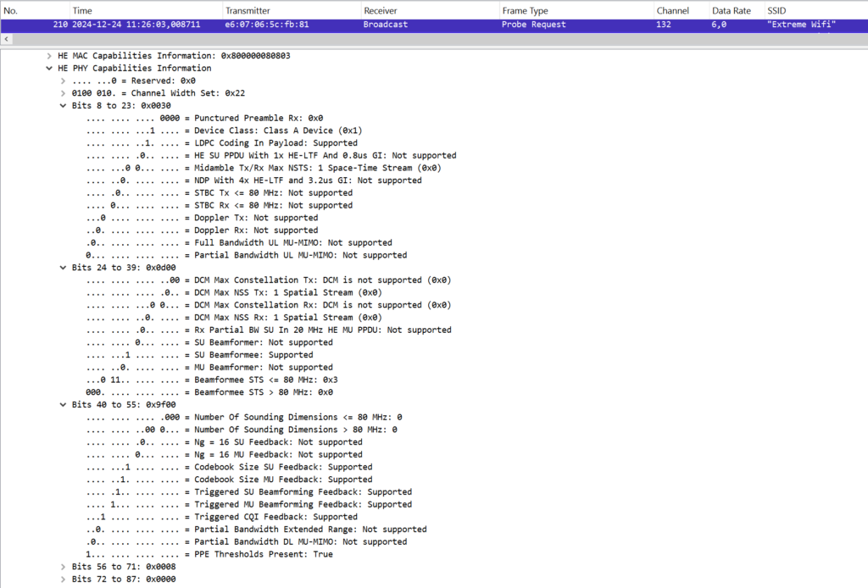The width and height of the screenshot is (868, 588).
Task: Collapse HE PHY Capabilities Information node
Action: pos(49,68)
